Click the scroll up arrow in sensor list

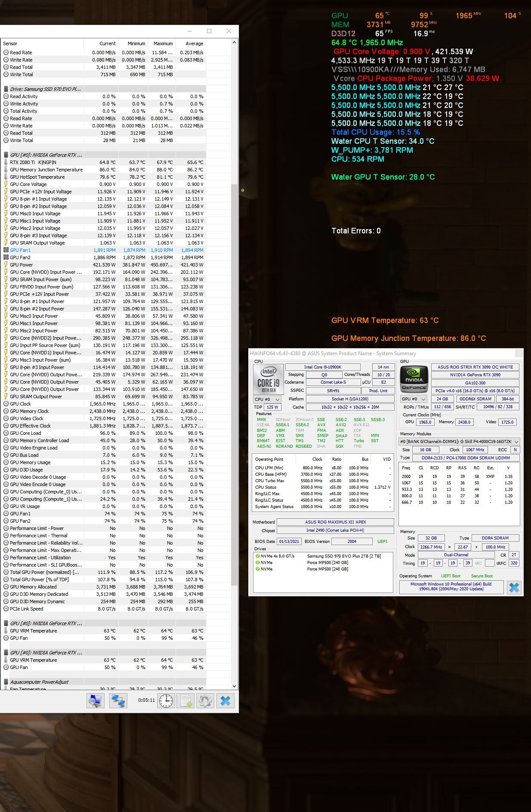tap(235, 42)
